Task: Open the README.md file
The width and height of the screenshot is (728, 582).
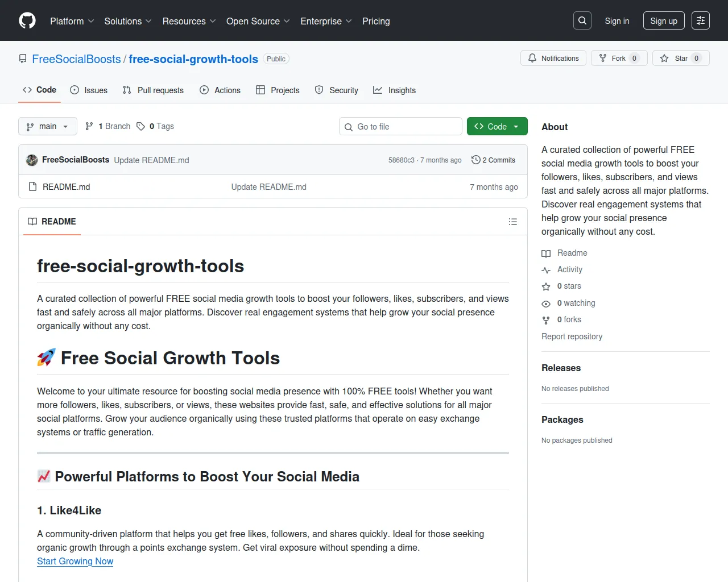Action: (66, 187)
